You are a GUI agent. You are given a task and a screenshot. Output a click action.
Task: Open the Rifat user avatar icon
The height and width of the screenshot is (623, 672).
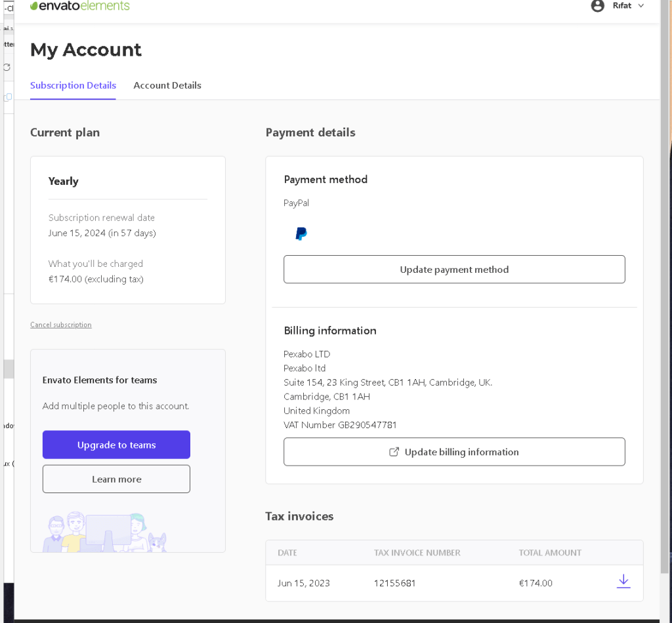[597, 5]
